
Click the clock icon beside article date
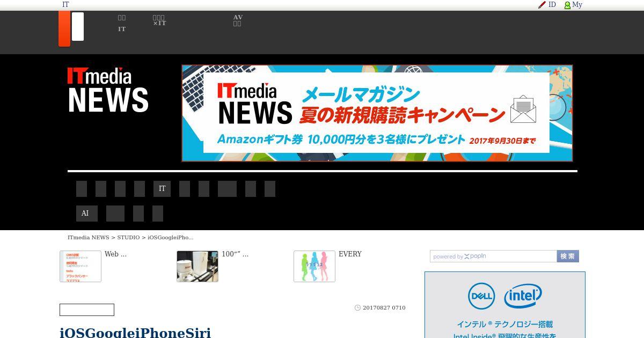[x=357, y=308]
